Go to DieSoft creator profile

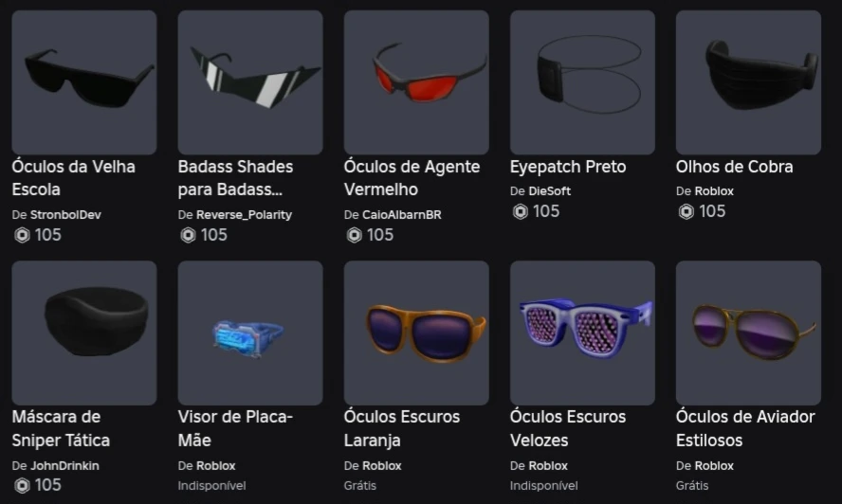point(549,191)
